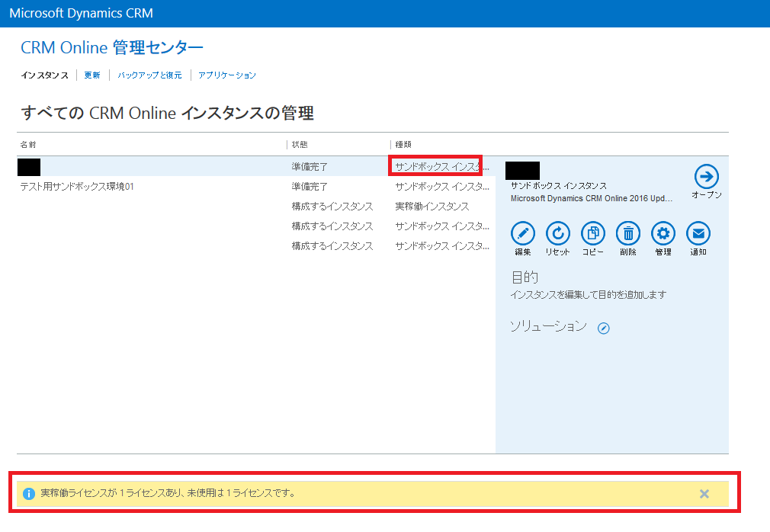Click Microsoft Dynamics CRM Online 2016 version text
The width and height of the screenshot is (770, 532).
coord(592,198)
